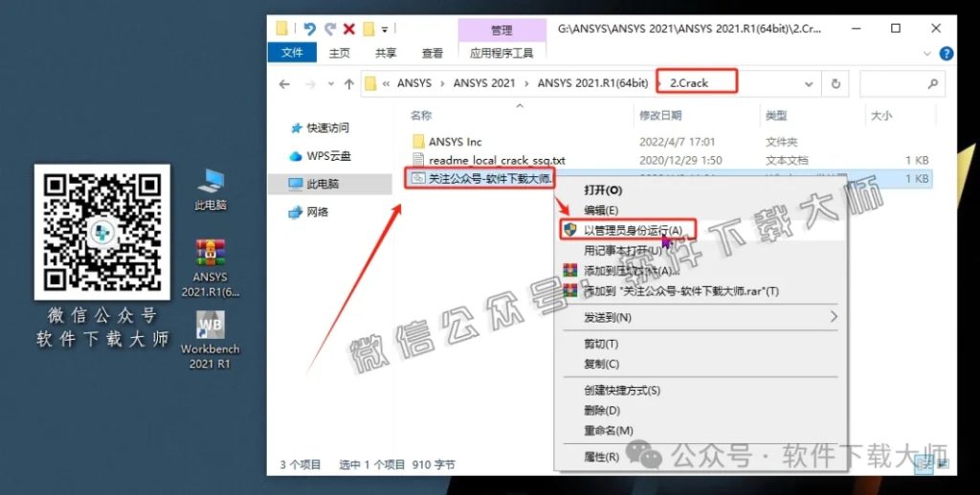
Task: Sort by the 修改日期 column header
Action: (x=660, y=116)
